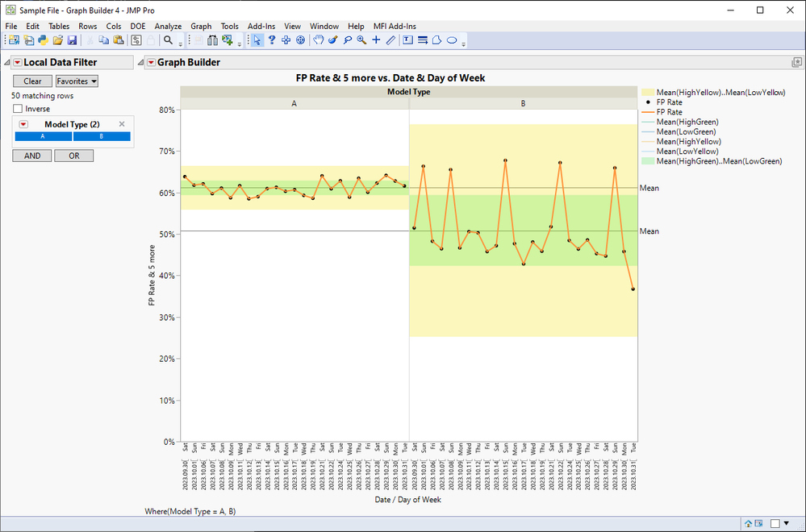Click yellow Mean(HighYellow)..Mean(LowYellow) legend swatch
Viewport: 806px width, 532px height.
(x=646, y=93)
